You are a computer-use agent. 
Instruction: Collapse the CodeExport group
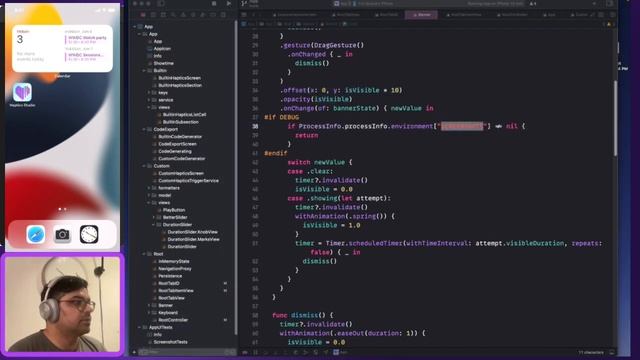144,129
